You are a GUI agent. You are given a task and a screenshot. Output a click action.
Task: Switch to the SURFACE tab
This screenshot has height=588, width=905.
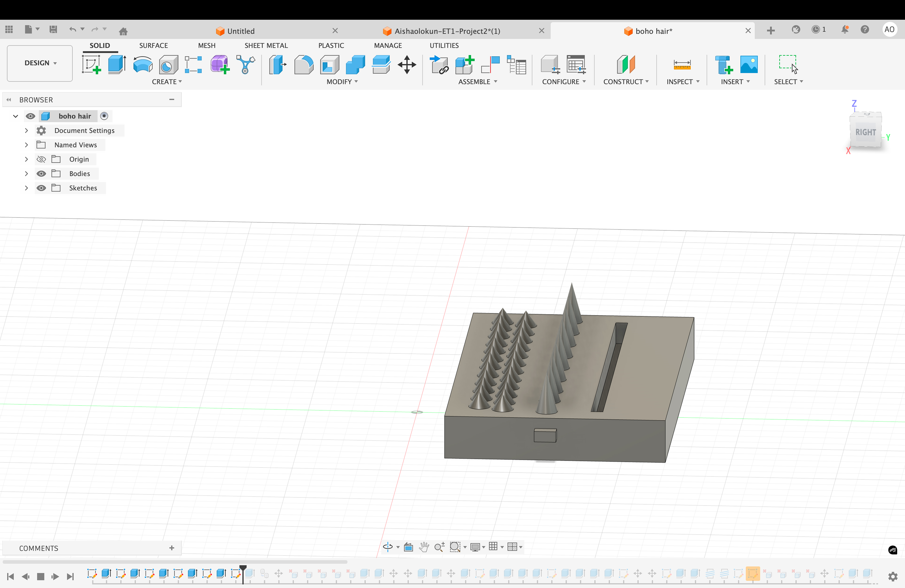[153, 45]
